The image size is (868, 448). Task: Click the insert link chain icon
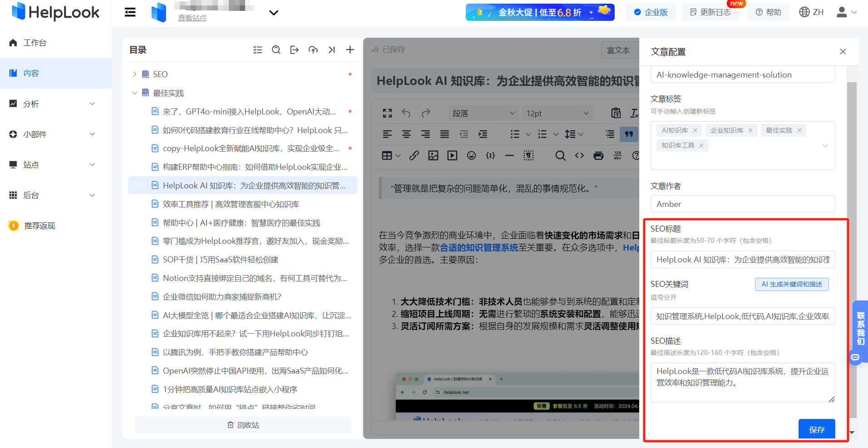click(414, 156)
